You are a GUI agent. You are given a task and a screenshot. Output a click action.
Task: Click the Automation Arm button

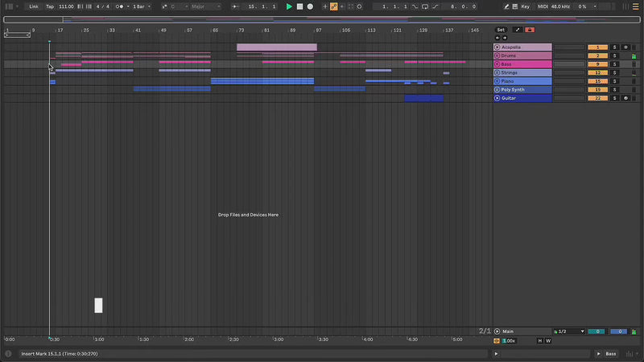pyautogui.click(x=334, y=6)
